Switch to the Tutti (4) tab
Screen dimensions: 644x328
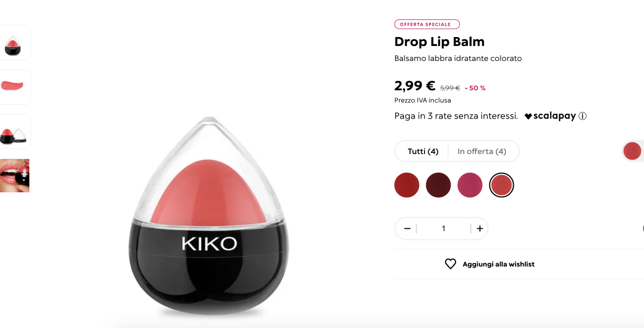coord(423,151)
